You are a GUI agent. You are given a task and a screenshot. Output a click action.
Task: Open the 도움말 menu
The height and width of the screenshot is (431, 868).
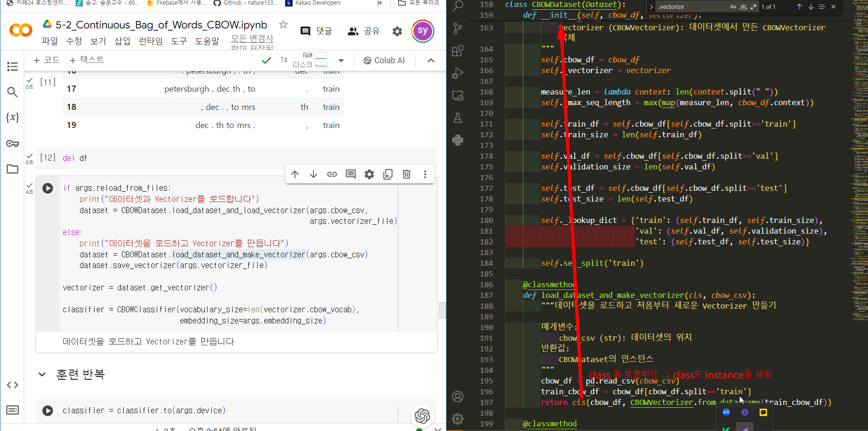click(207, 41)
